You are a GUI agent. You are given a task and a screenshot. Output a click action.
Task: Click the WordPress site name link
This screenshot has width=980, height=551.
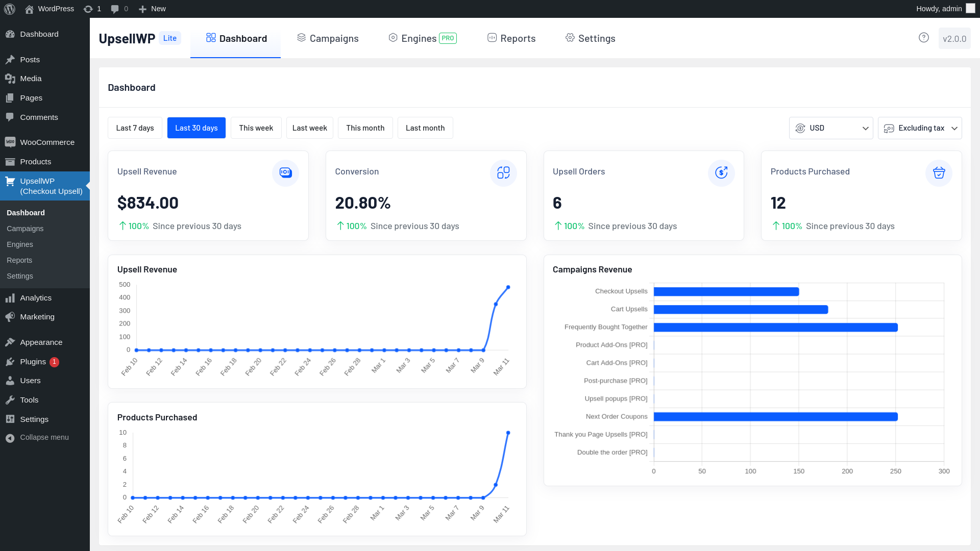point(50,9)
